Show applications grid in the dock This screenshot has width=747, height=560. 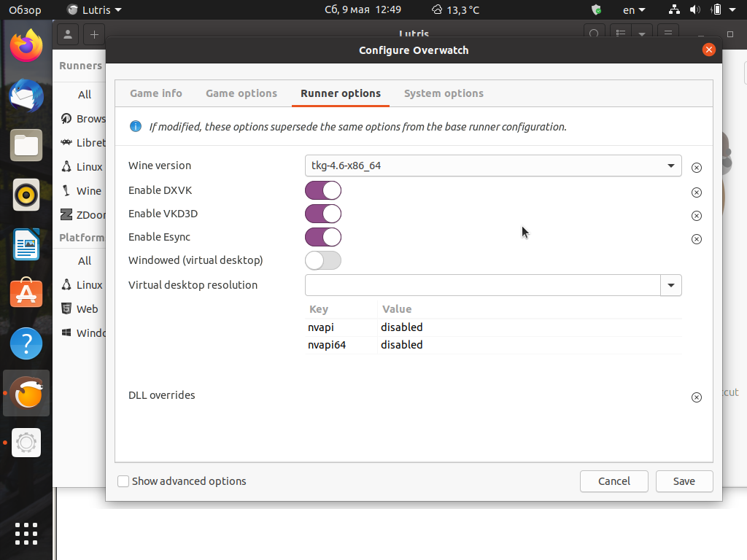26,533
